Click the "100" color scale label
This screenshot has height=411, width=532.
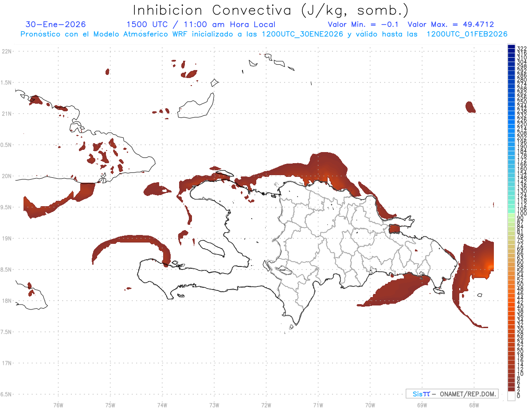coord(521,214)
